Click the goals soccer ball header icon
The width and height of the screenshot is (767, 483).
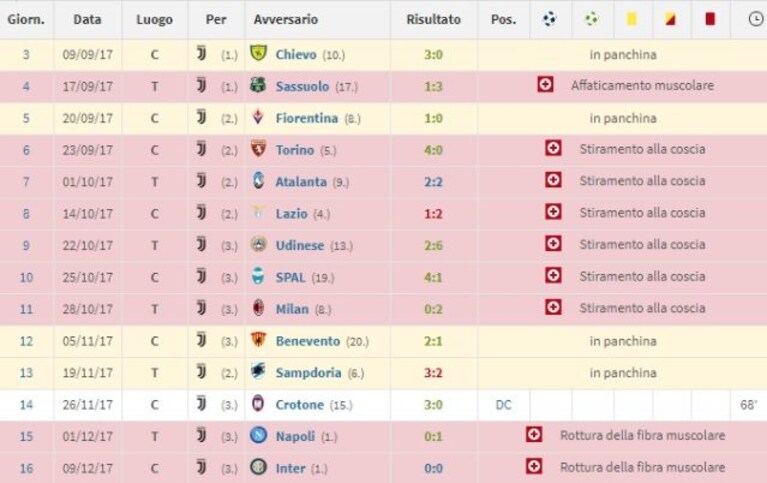[x=550, y=19]
